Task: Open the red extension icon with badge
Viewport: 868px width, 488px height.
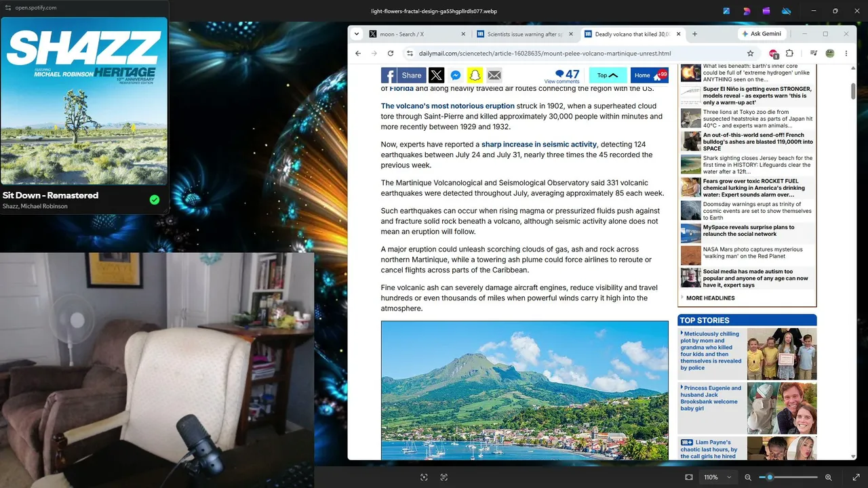Action: 773,54
